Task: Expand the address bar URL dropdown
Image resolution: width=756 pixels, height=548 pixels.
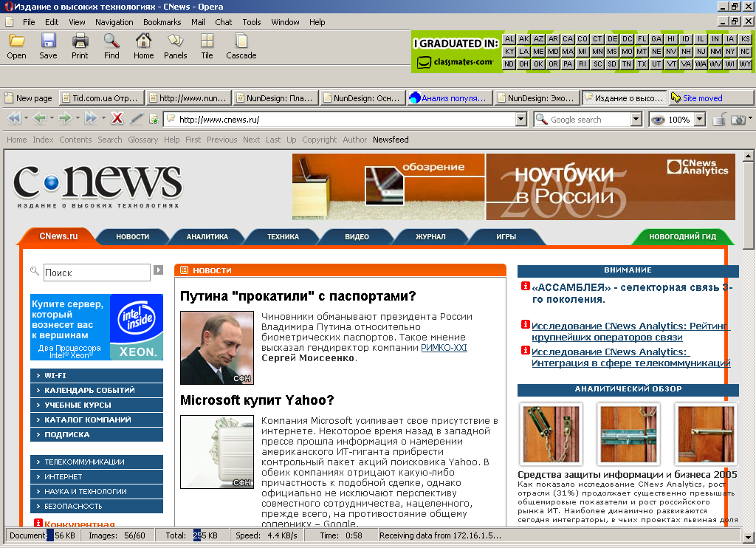Action: click(x=520, y=119)
